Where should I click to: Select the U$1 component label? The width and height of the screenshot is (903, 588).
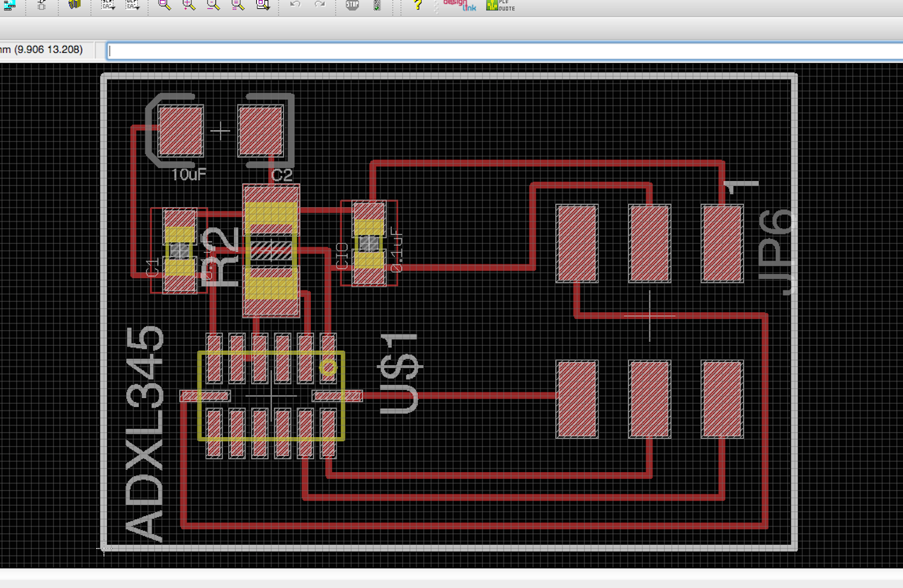(x=400, y=374)
